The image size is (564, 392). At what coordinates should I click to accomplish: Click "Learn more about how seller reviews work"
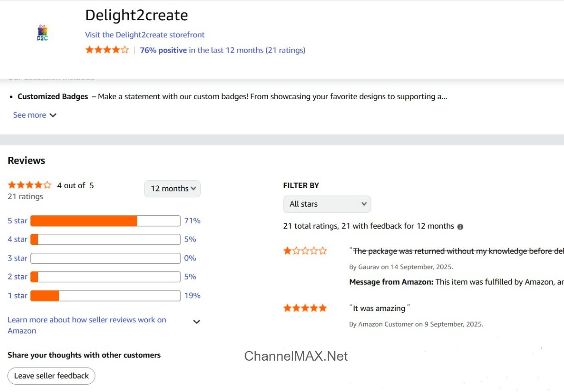pyautogui.click(x=87, y=320)
